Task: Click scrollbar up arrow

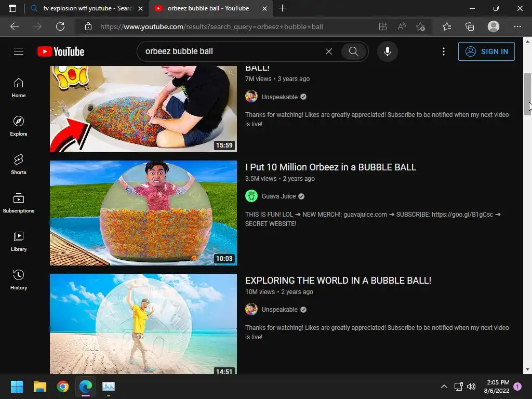Action: 527,42
